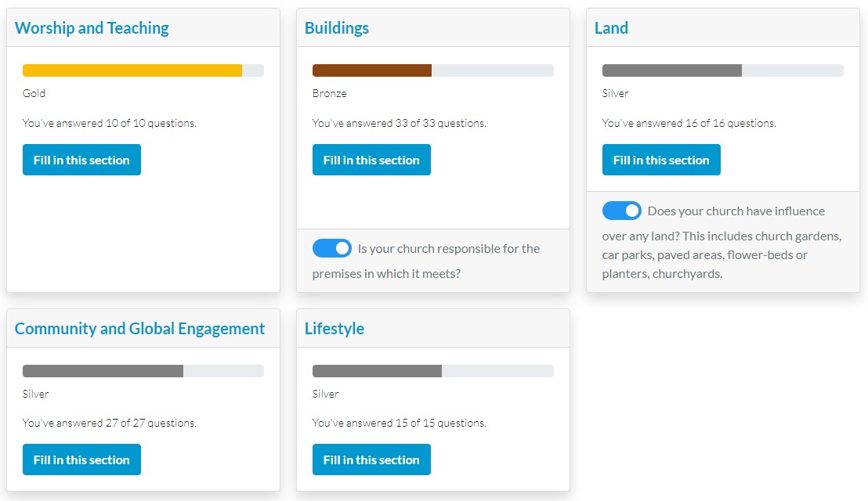This screenshot has height=501, width=868.
Task: Fill in the Worship and Teaching section
Action: click(81, 160)
